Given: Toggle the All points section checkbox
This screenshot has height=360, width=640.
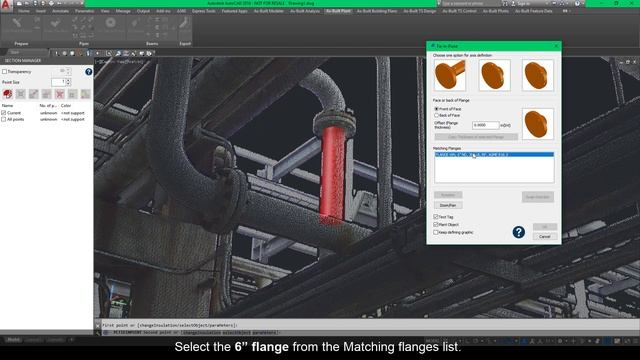Looking at the screenshot, I should pyautogui.click(x=4, y=119).
